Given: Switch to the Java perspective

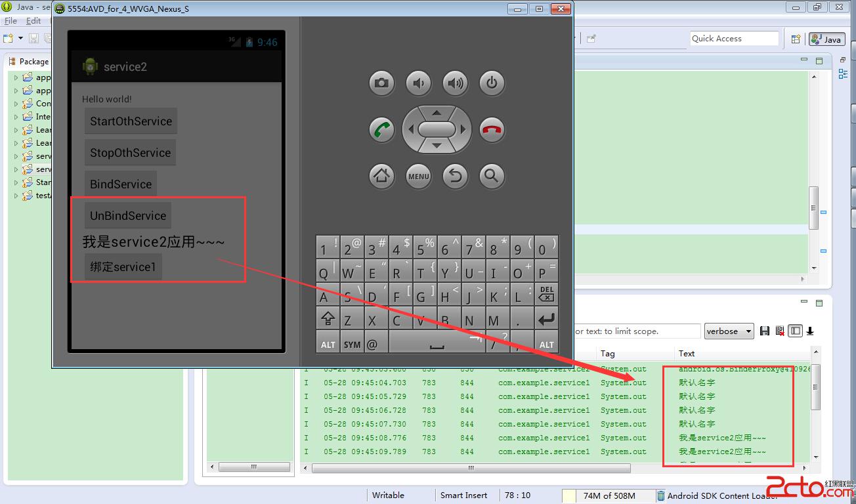Looking at the screenshot, I should click(x=826, y=39).
